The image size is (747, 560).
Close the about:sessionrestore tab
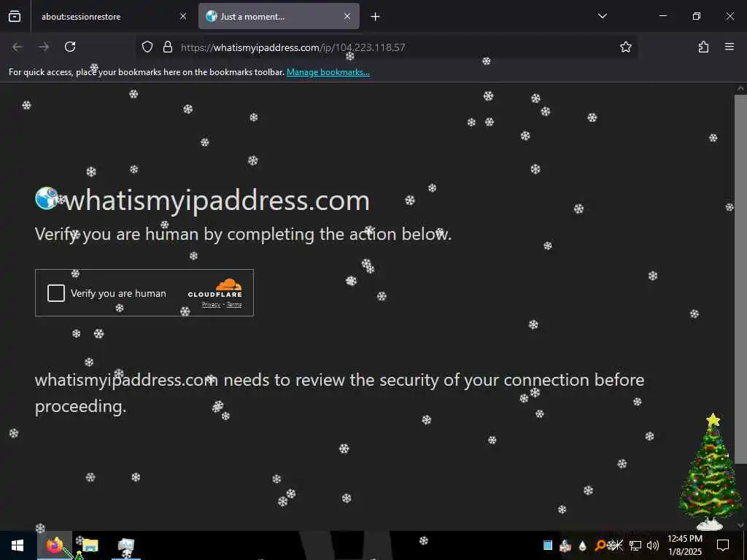(x=183, y=16)
